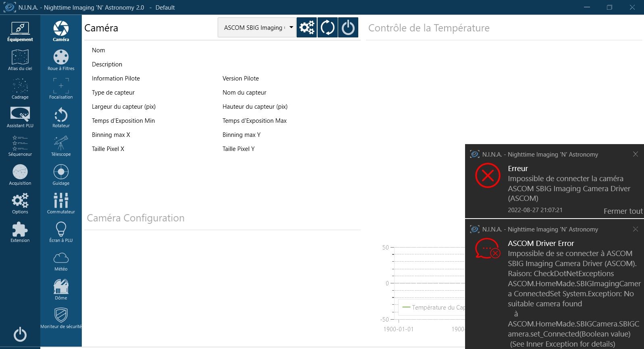644x349 pixels.
Task: Refresh the camera device list
Action: point(327,27)
